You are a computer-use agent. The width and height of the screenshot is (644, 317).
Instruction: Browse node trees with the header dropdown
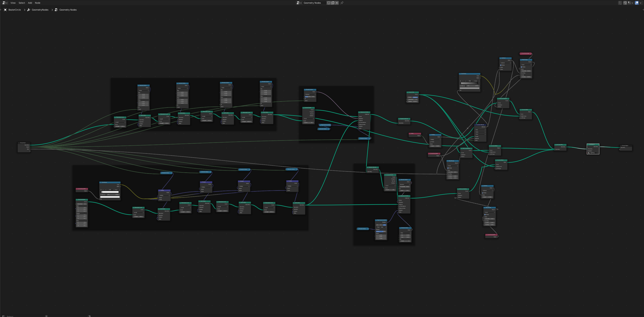[299, 3]
